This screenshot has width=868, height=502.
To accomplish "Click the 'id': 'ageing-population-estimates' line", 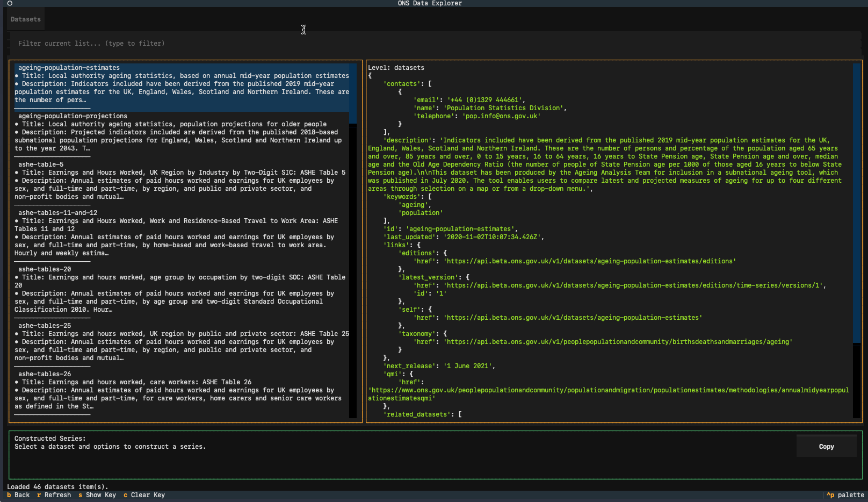I will tap(450, 229).
